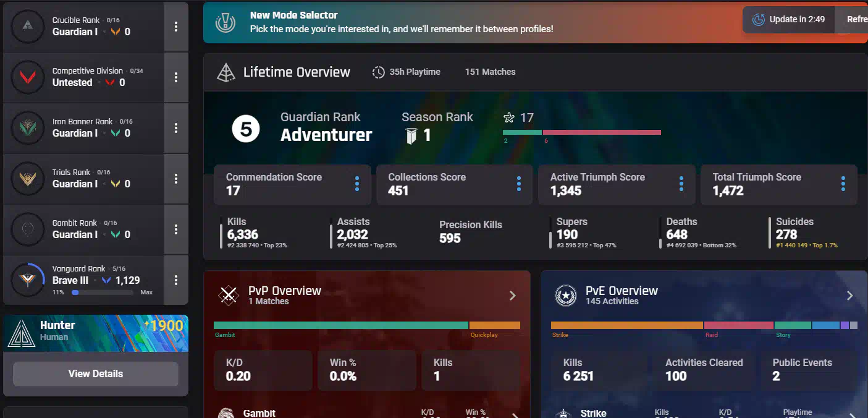The height and width of the screenshot is (418, 868).
Task: Click the orange Strike bar in PvE Overview
Action: coord(627,325)
